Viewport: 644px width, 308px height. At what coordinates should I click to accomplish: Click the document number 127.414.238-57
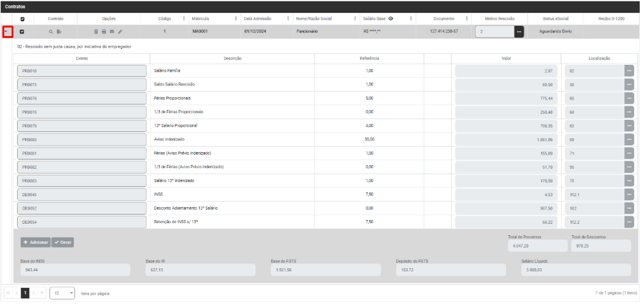click(x=444, y=32)
